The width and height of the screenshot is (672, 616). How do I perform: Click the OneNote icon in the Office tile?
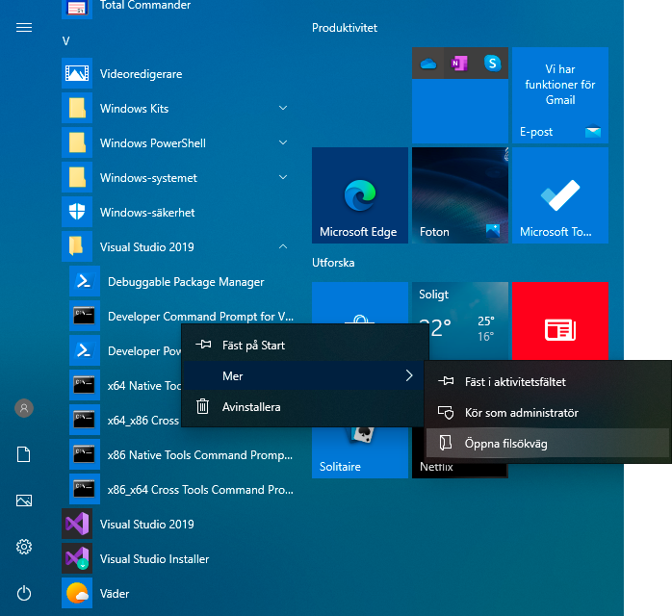[x=459, y=64]
